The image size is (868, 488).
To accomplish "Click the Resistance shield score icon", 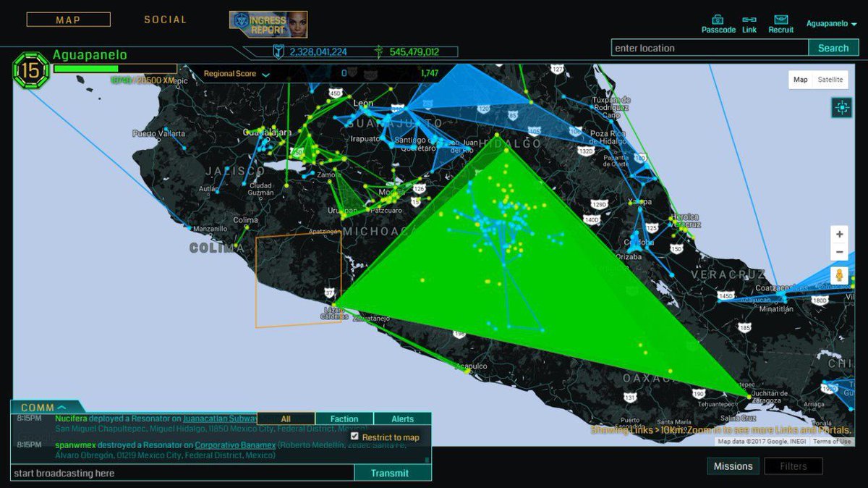I will pos(278,51).
